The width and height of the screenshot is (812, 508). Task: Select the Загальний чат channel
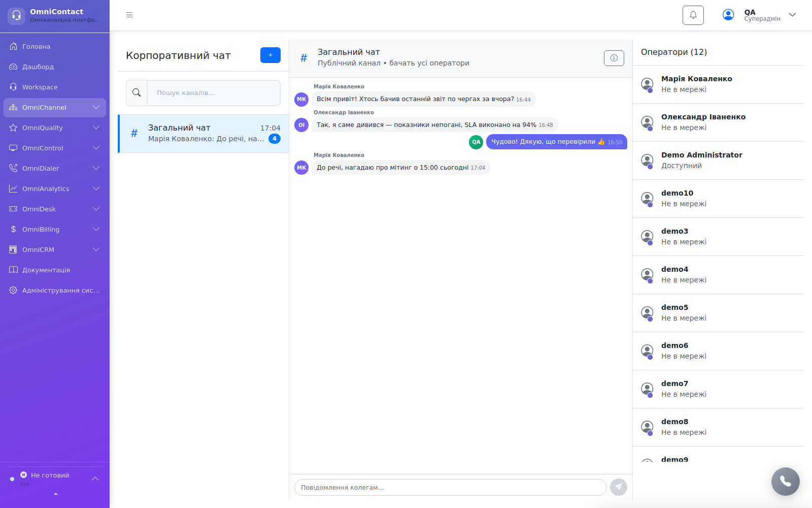tap(204, 134)
